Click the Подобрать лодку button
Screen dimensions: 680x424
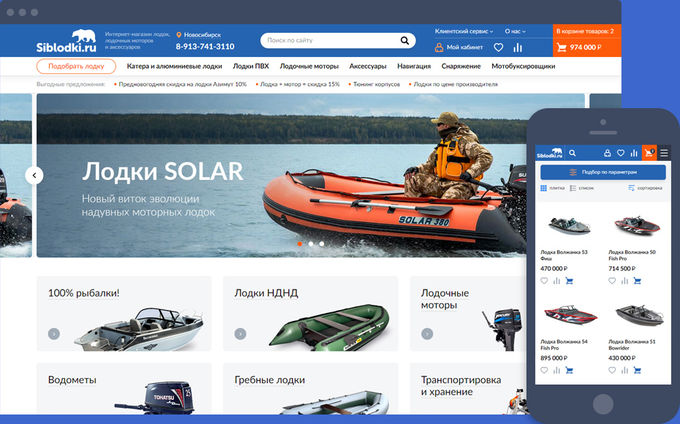coord(76,66)
